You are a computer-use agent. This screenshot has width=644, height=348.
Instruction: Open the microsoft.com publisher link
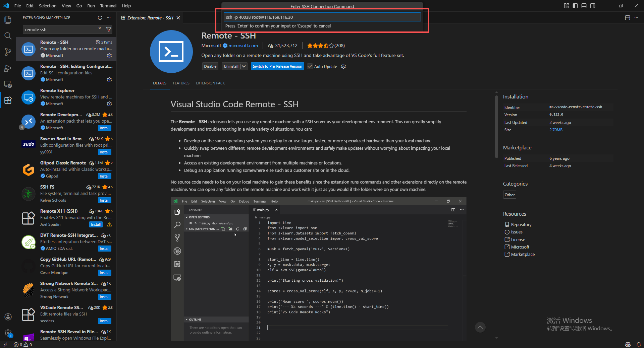coord(243,46)
